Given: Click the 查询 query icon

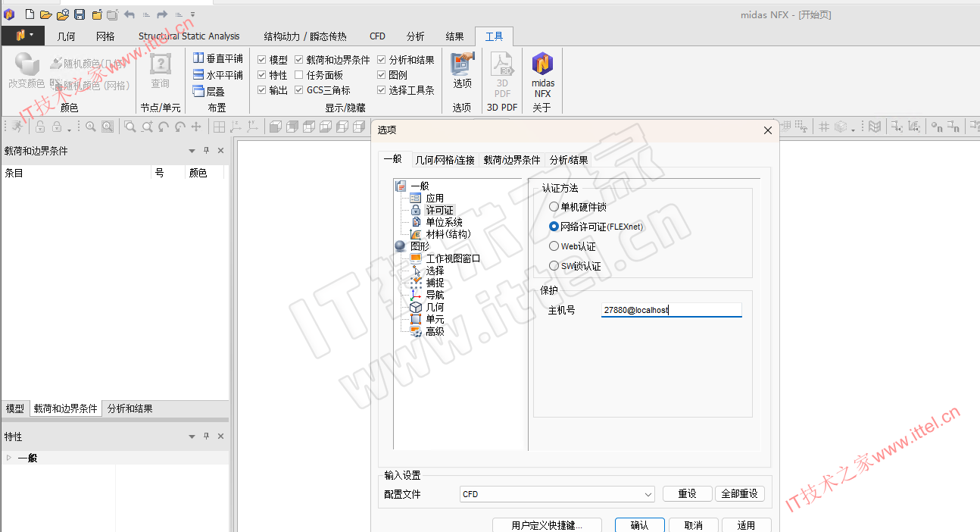Looking at the screenshot, I should click(160, 71).
